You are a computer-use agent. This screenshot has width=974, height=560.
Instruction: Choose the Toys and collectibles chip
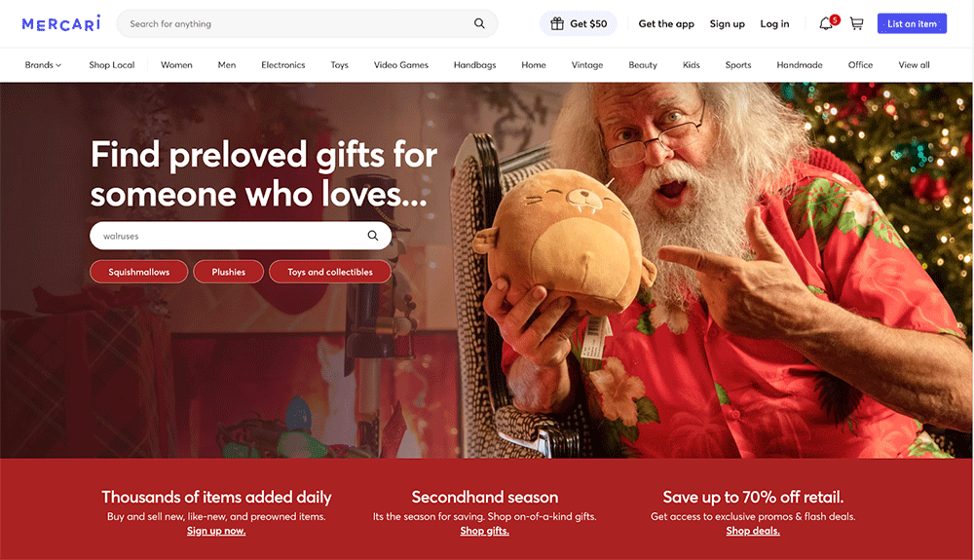(330, 272)
